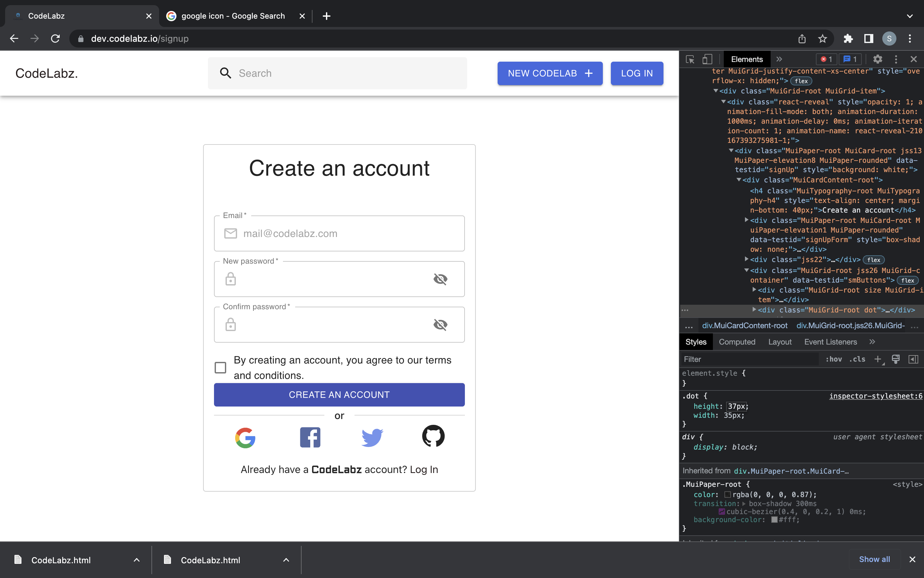The image size is (924, 578).
Task: Toggle the device toolbar icon in DevTools
Action: [x=707, y=59]
